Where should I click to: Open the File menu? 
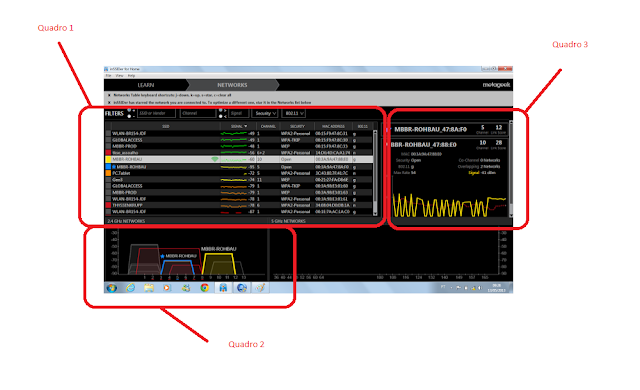tap(109, 75)
